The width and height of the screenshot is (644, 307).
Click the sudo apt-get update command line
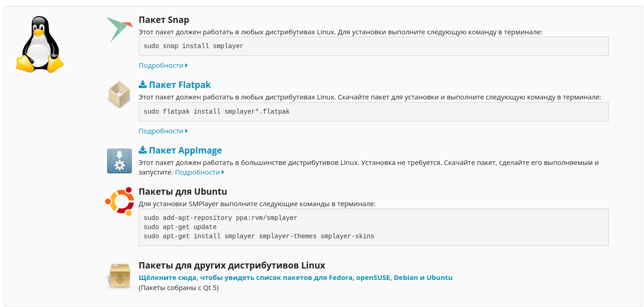[180, 227]
